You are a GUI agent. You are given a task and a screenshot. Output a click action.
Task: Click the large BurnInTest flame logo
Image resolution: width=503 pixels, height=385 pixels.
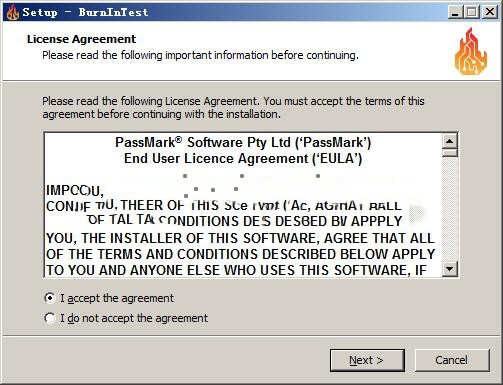[471, 51]
